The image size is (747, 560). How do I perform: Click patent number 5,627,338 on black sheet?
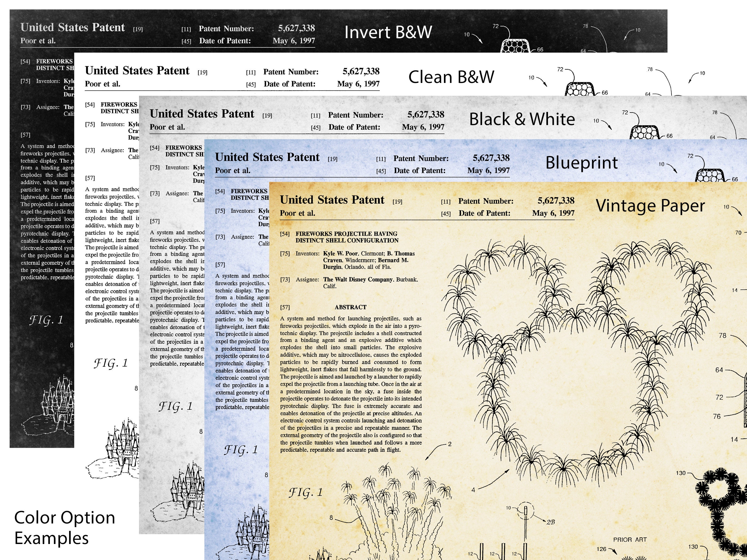coord(296,28)
